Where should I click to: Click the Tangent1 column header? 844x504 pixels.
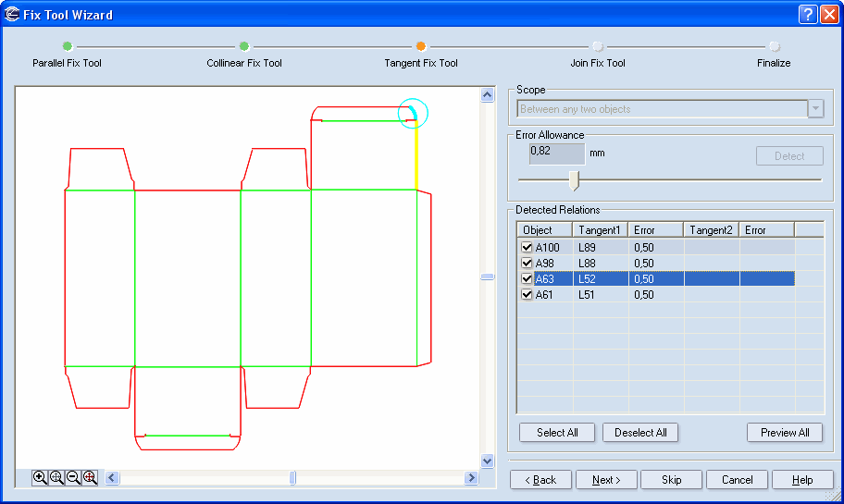pyautogui.click(x=600, y=229)
